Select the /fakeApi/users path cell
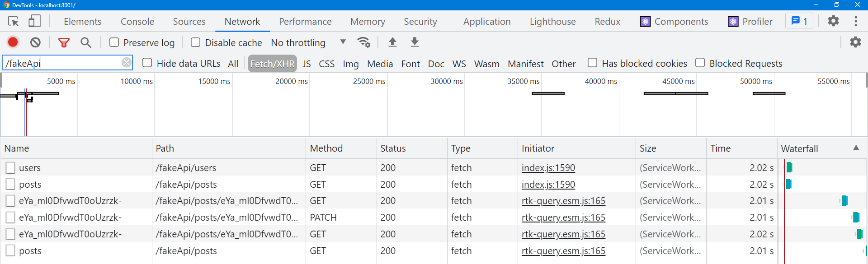Viewport: 868px width, 264px height. pyautogui.click(x=186, y=168)
